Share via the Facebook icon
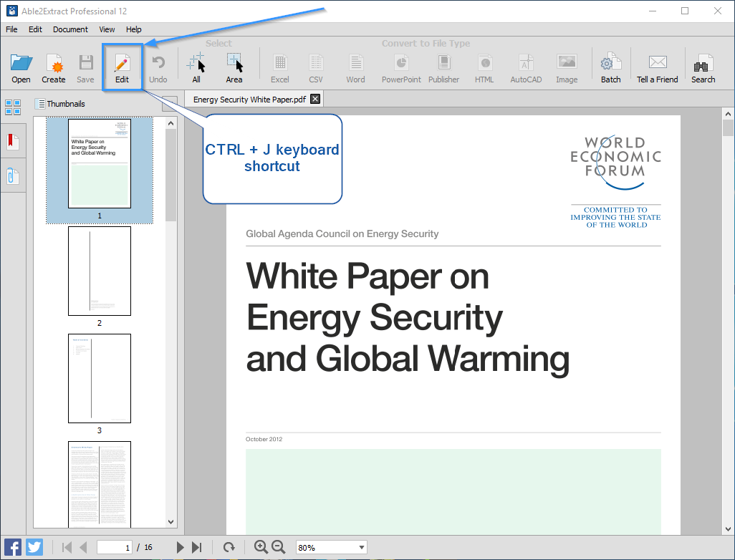The width and height of the screenshot is (735, 560). coord(13,547)
